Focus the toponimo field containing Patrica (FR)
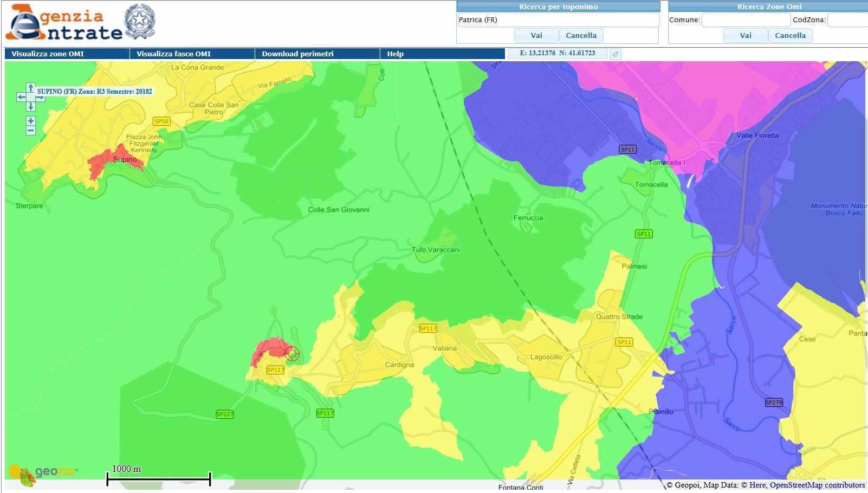This screenshot has width=868, height=493. 558,20
